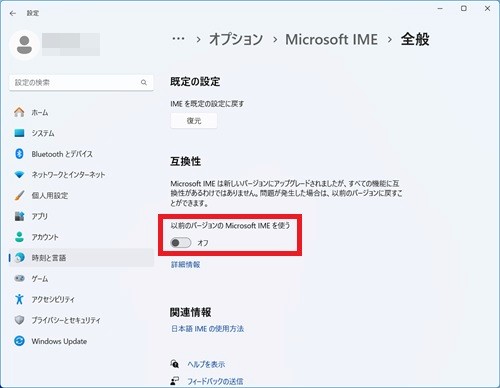500x388 pixels.
Task: Close the settings window
Action: tap(487, 9)
